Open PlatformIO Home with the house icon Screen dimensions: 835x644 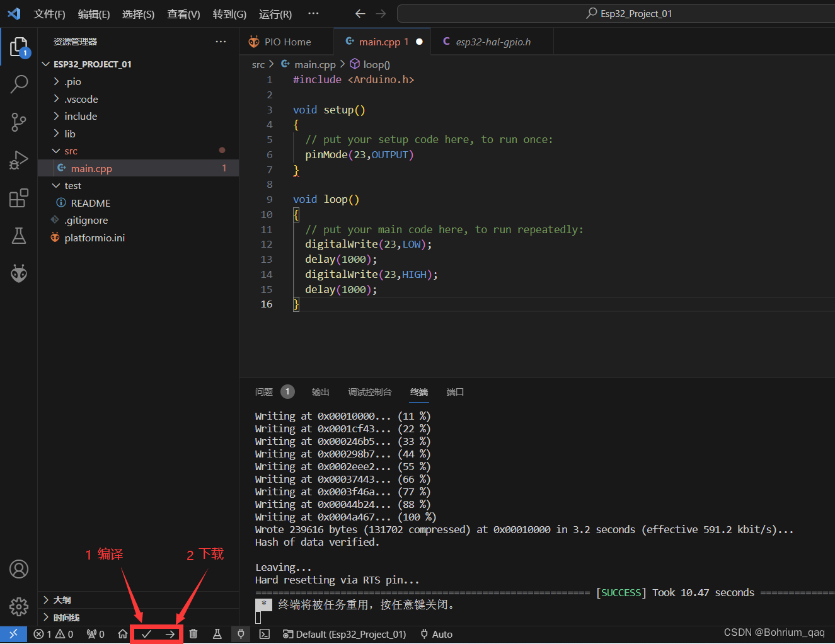point(122,634)
